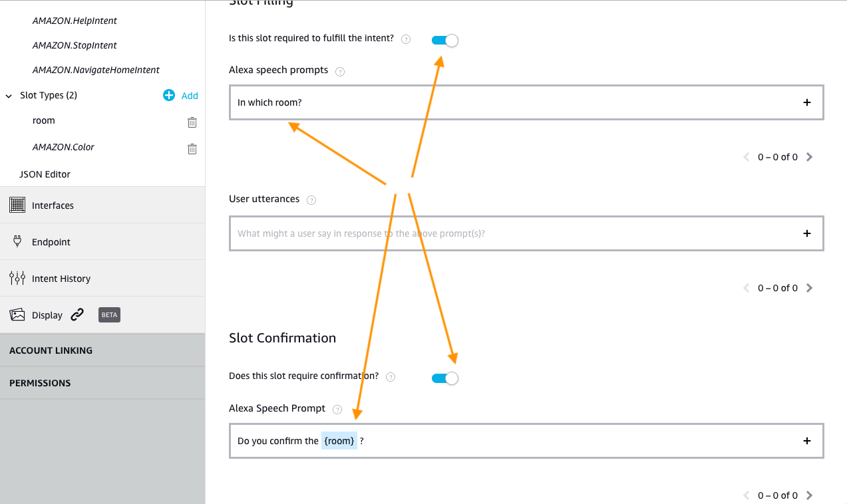Image resolution: width=847 pixels, height=504 pixels.
Task: Go to previous page of user utterances
Action: (747, 288)
